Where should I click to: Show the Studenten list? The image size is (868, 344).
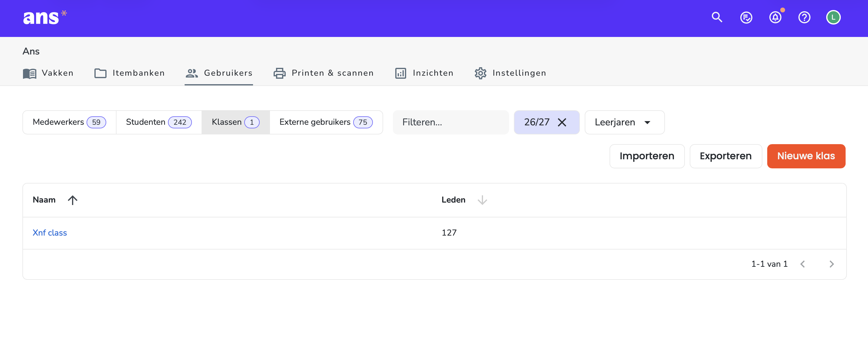[x=159, y=122]
